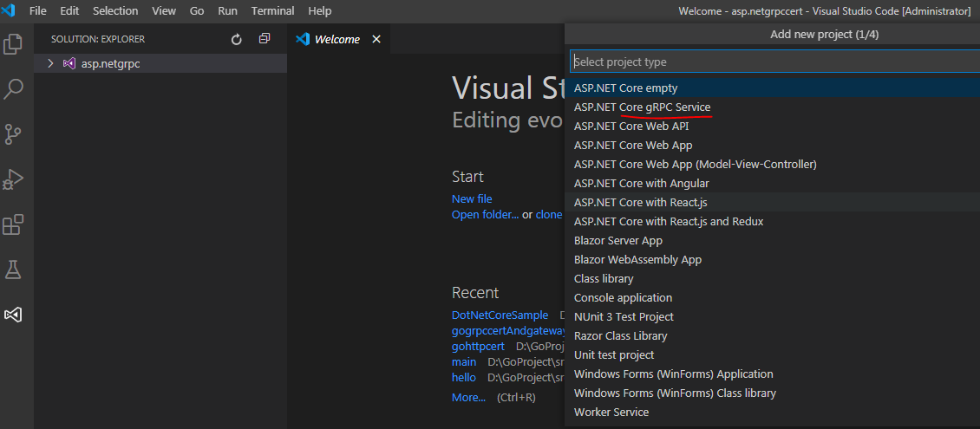980x429 pixels.
Task: Open the Edit menu
Action: (x=69, y=11)
